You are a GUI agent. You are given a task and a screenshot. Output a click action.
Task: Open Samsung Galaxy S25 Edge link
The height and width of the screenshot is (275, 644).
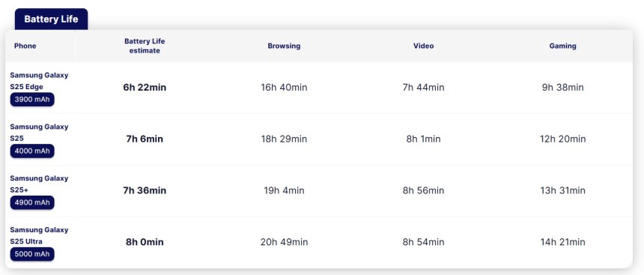click(x=39, y=81)
